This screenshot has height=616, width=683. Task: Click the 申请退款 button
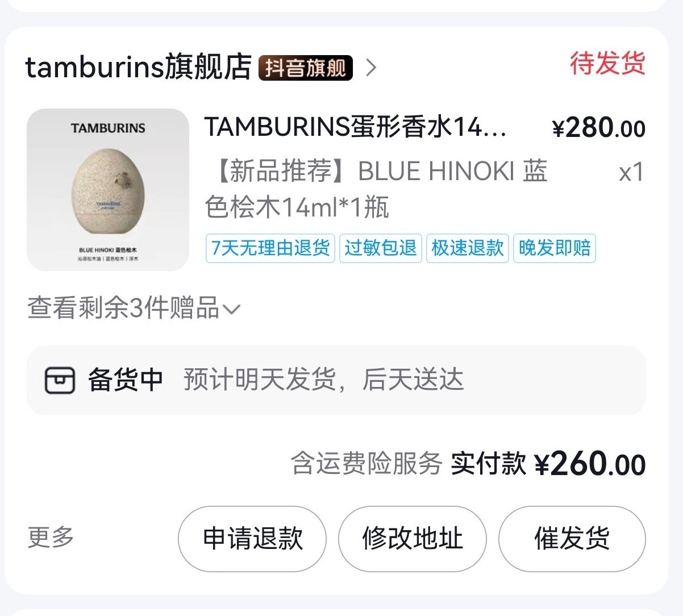pyautogui.click(x=252, y=539)
